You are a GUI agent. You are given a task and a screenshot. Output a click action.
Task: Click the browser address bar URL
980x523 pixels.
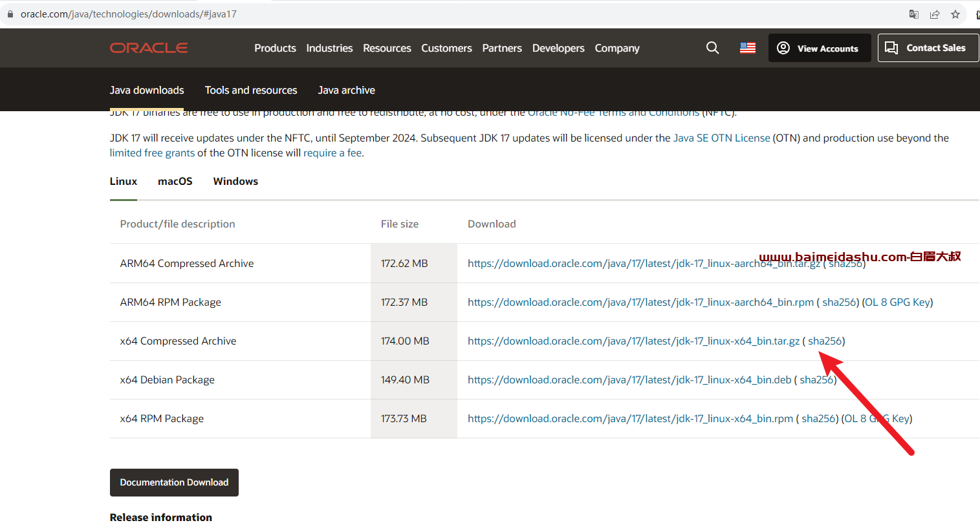(x=128, y=14)
